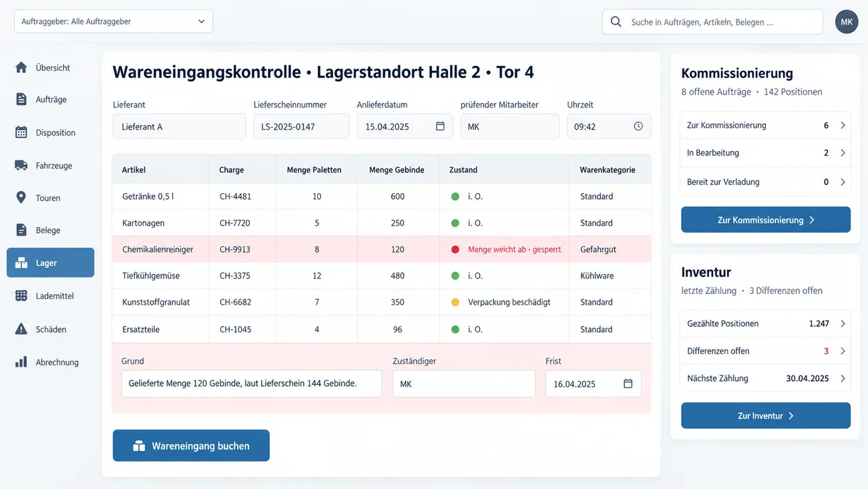
Task: Click charge number CH-6682
Action: (x=235, y=302)
